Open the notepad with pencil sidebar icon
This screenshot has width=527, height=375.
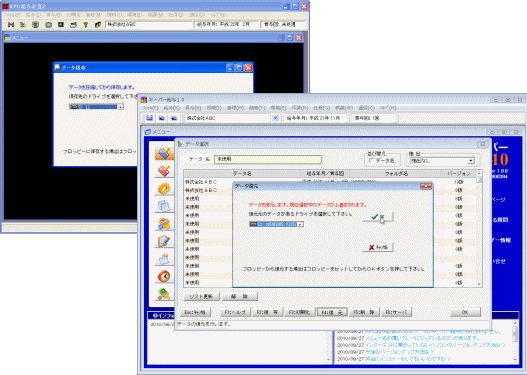tap(164, 241)
